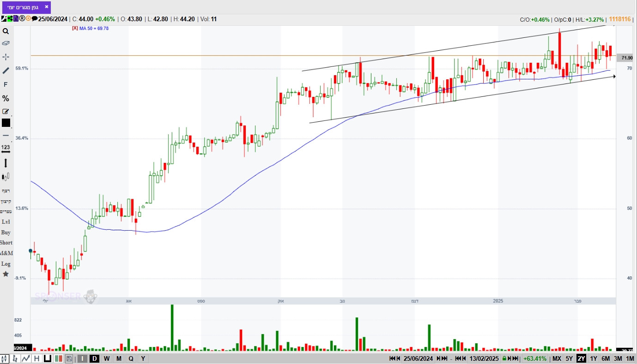Toggle Log scale on the chart

(x=6, y=264)
